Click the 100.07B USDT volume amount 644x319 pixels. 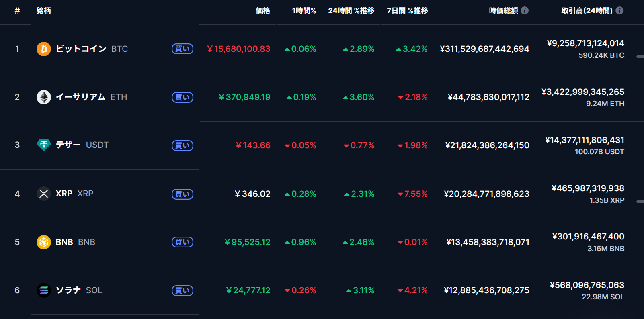coord(599,152)
